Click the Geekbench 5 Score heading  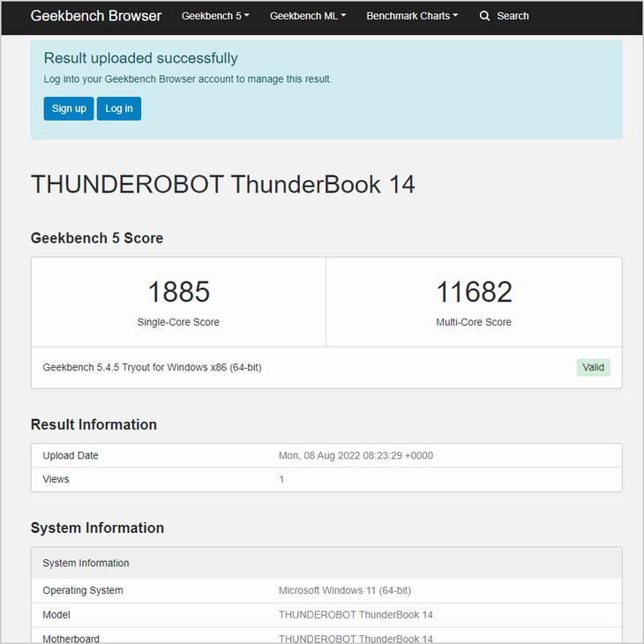tap(97, 238)
